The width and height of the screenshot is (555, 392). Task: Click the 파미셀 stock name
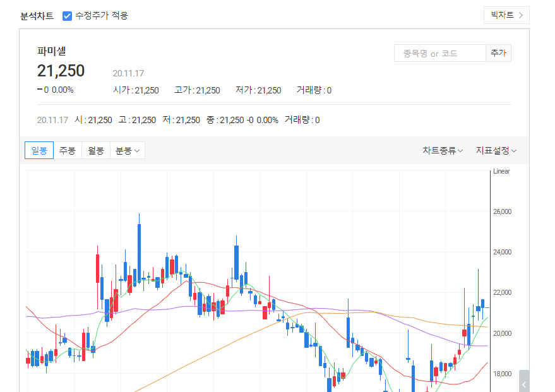point(52,51)
